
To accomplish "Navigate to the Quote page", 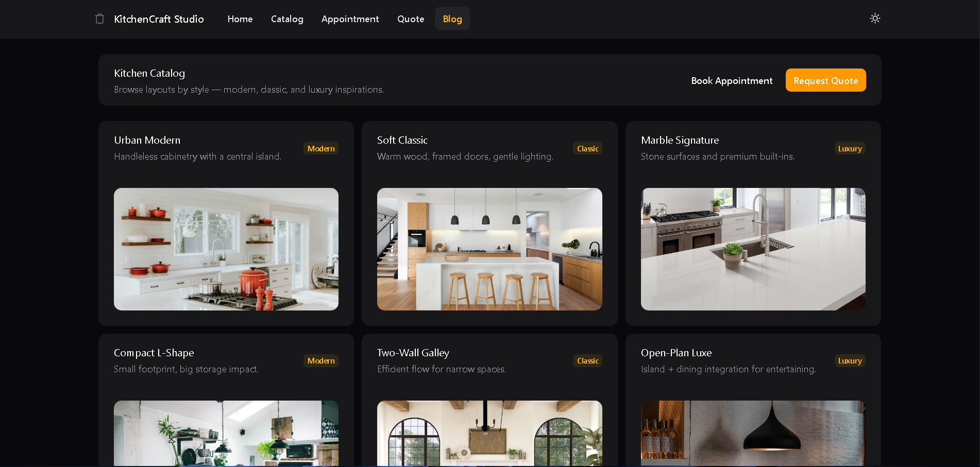I will point(411,19).
